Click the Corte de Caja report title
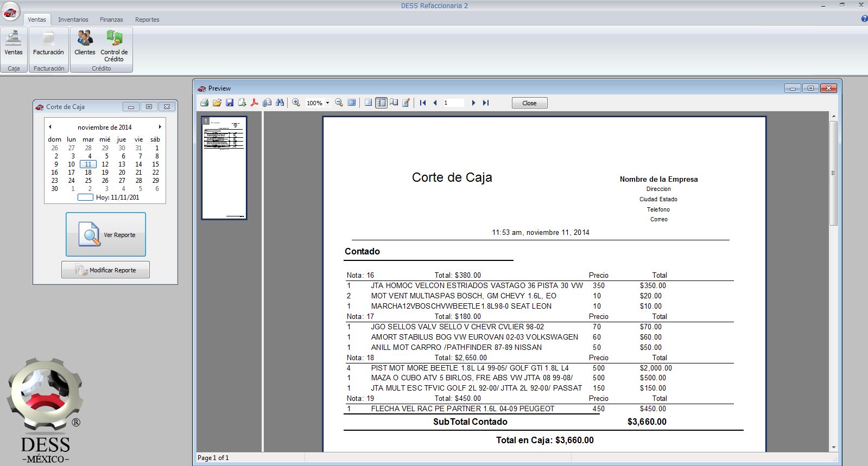The height and width of the screenshot is (466, 868). (x=452, y=177)
